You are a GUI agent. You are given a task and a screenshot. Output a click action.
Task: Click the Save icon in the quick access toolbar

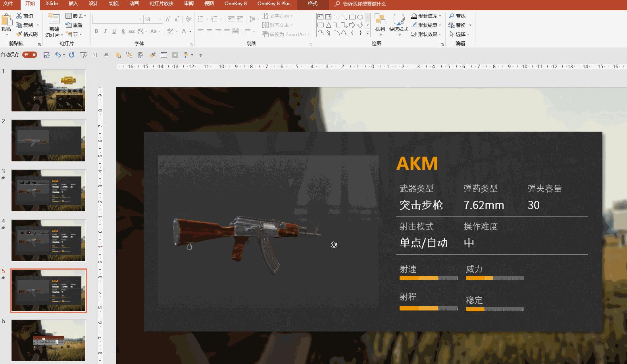(x=46, y=55)
